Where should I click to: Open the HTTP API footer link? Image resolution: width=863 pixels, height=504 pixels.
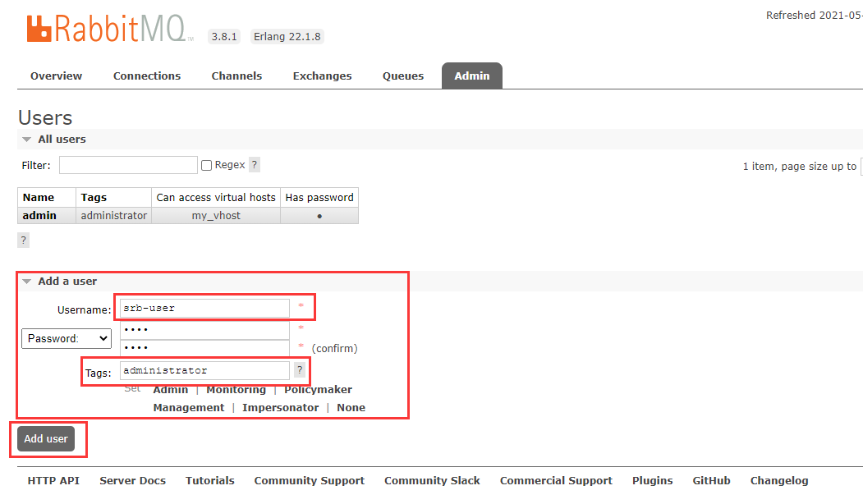pos(53,480)
